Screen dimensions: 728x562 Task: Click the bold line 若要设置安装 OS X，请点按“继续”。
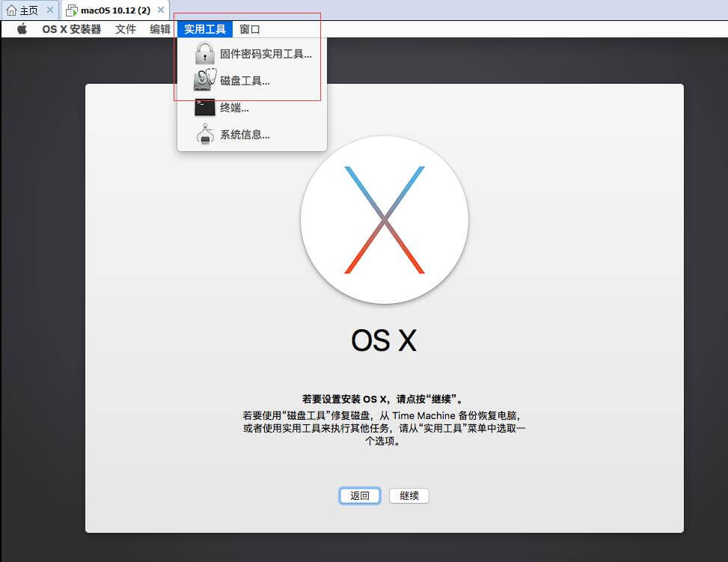point(382,399)
